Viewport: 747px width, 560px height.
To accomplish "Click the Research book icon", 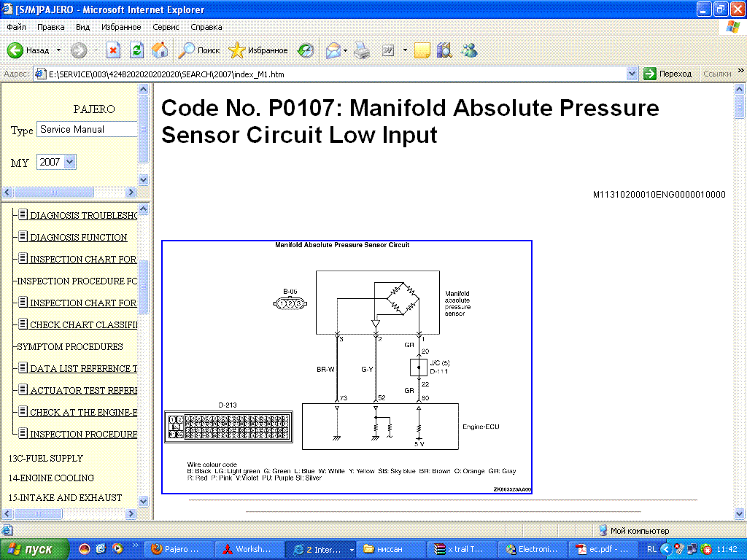I will click(x=444, y=50).
